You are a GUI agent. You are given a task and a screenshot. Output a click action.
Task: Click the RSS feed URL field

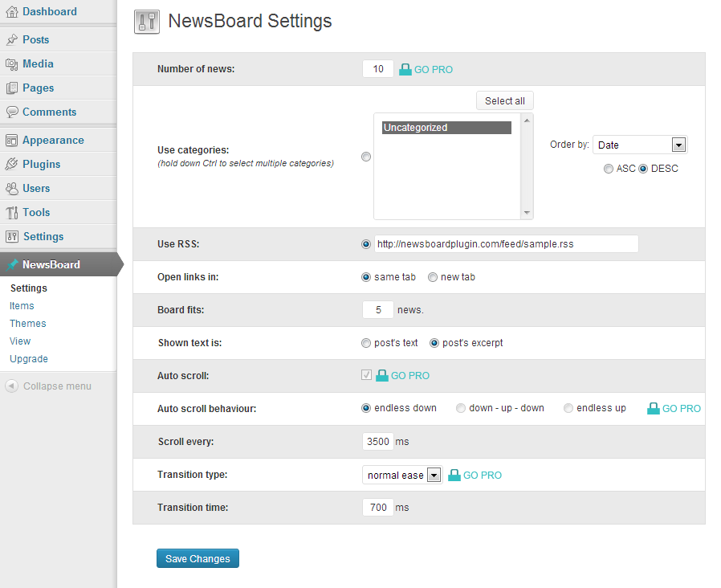pyautogui.click(x=507, y=244)
